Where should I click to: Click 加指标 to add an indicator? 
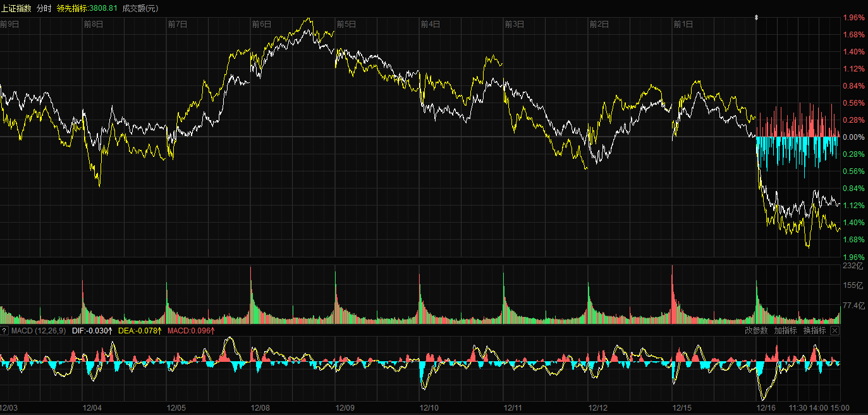tap(785, 330)
